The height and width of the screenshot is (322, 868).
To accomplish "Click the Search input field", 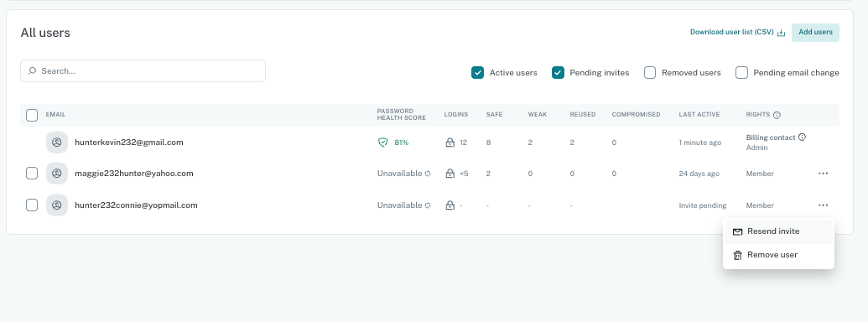I will pos(143,70).
